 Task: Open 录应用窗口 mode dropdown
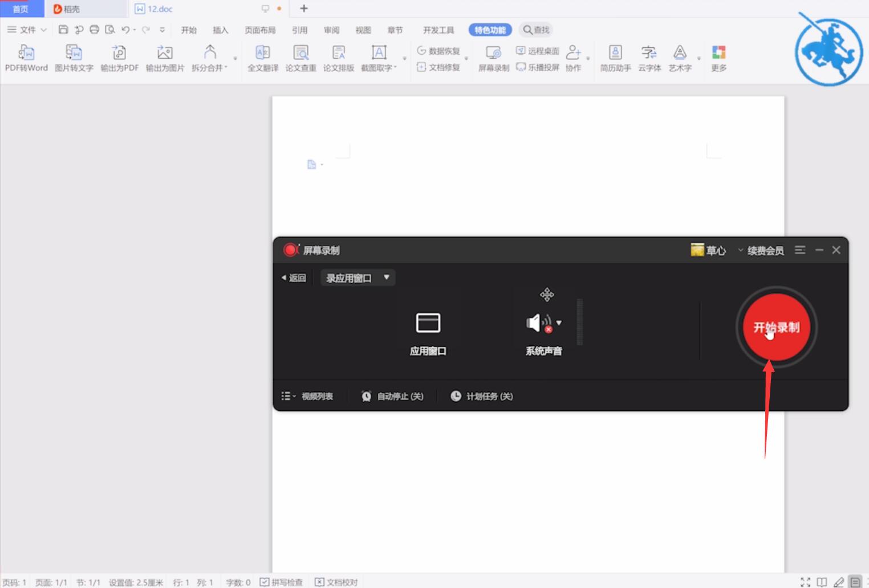click(358, 278)
